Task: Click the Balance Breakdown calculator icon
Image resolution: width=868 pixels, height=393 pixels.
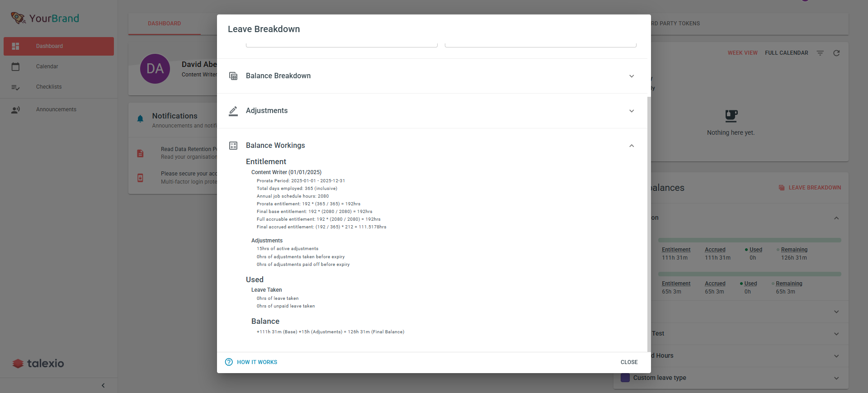Action: click(233, 76)
